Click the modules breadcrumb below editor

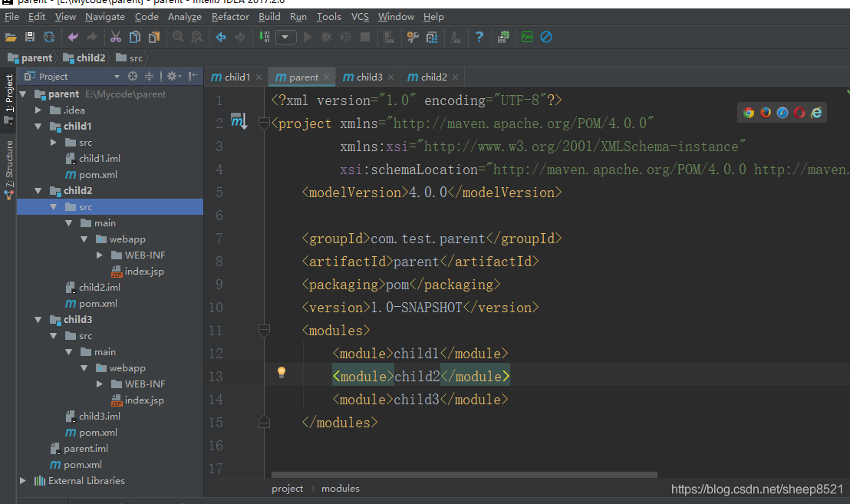(x=341, y=489)
